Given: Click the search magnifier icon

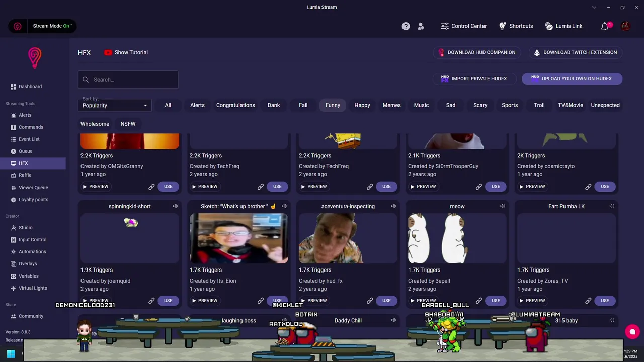Looking at the screenshot, I should pyautogui.click(x=86, y=80).
